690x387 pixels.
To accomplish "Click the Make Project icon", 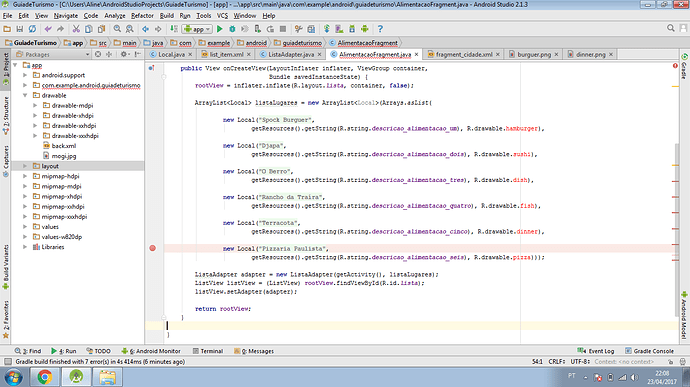I will [x=174, y=29].
